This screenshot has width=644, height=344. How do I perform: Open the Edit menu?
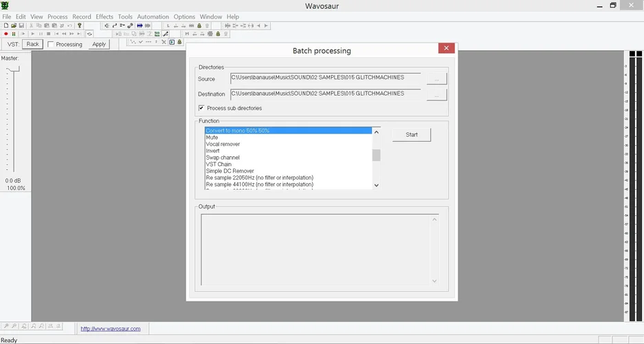[x=21, y=17]
